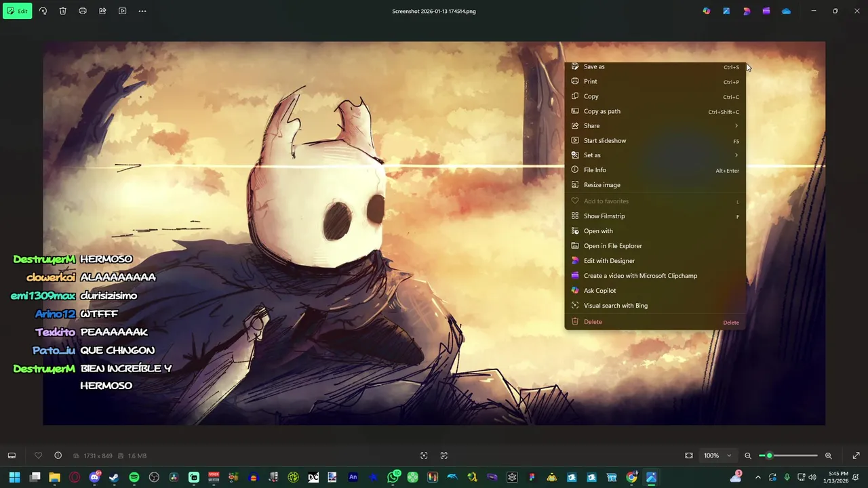Choose Ask Copilot from context menu
Image resolution: width=868 pixels, height=488 pixels.
[655, 291]
